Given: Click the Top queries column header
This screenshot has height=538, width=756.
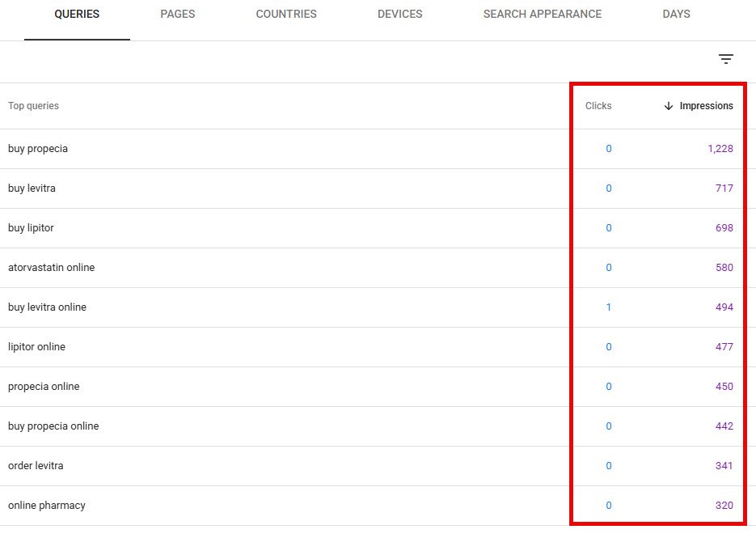Looking at the screenshot, I should tap(33, 106).
